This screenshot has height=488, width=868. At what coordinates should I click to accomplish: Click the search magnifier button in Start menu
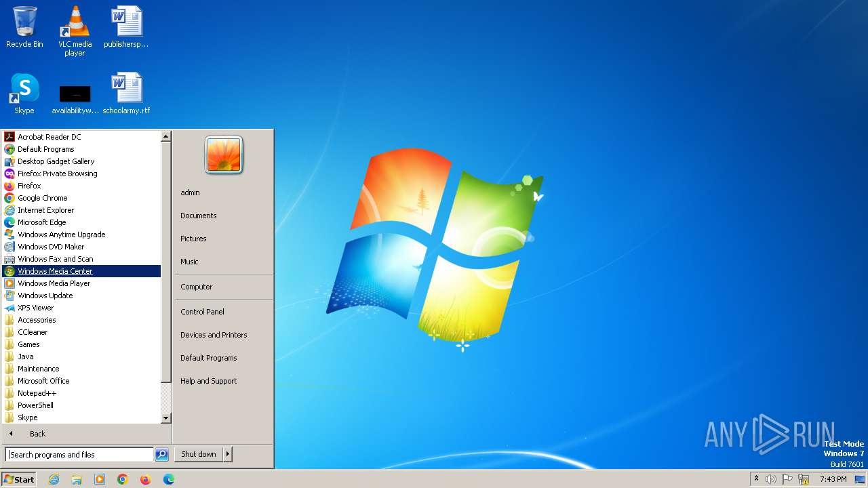(161, 455)
